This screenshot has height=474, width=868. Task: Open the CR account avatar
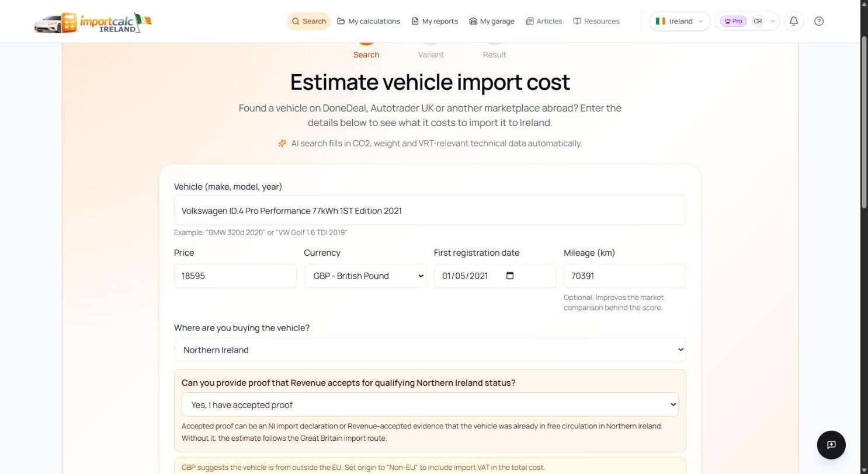point(758,21)
